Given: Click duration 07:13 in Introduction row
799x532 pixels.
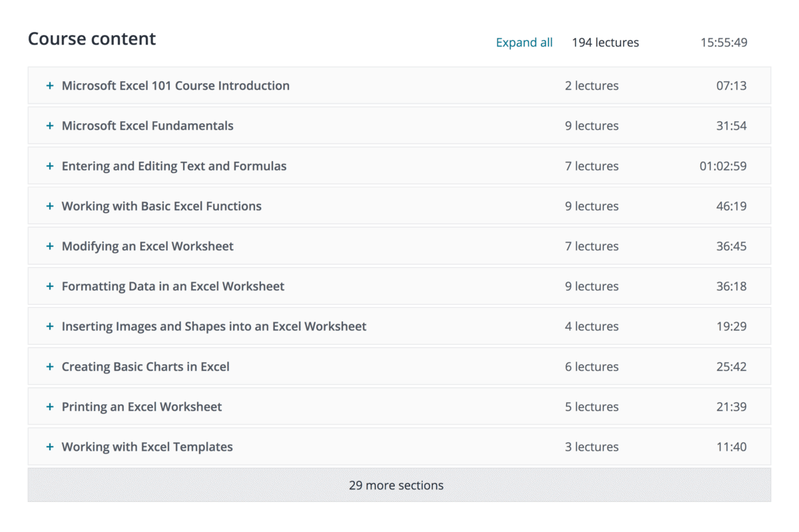Looking at the screenshot, I should pos(732,86).
